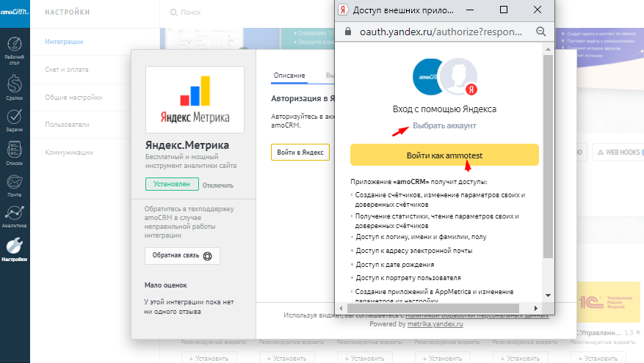Click the Вход с помощью Яндекса heading
The width and height of the screenshot is (644, 363).
tap(444, 109)
